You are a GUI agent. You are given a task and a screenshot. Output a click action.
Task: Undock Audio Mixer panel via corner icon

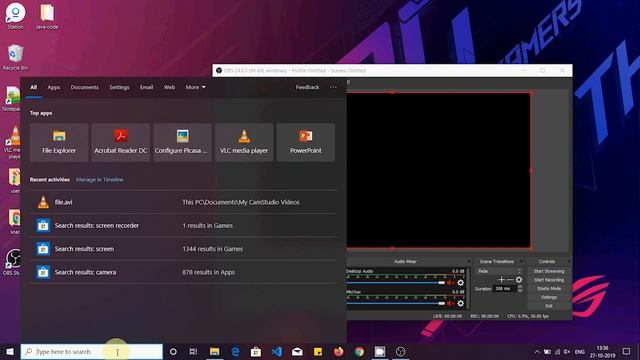tap(469, 261)
